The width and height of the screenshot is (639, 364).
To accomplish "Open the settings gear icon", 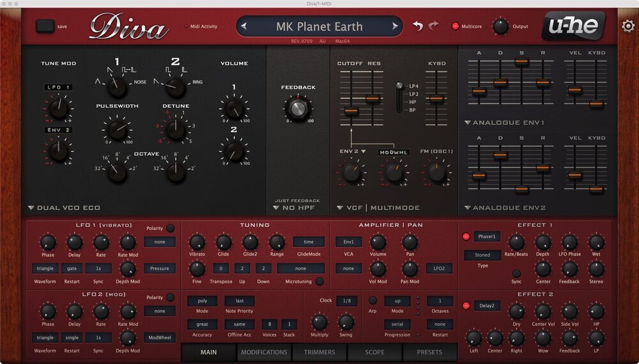I will pos(628,26).
